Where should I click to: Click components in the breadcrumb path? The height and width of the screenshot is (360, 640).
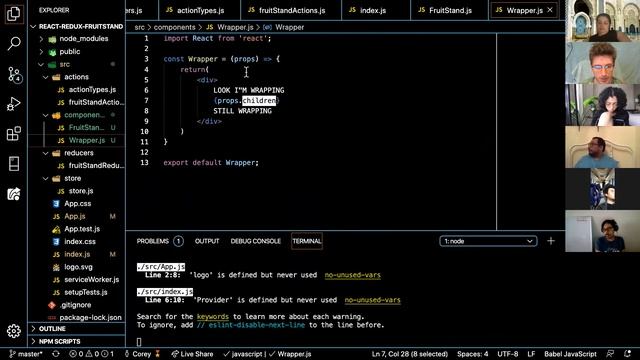pos(174,27)
